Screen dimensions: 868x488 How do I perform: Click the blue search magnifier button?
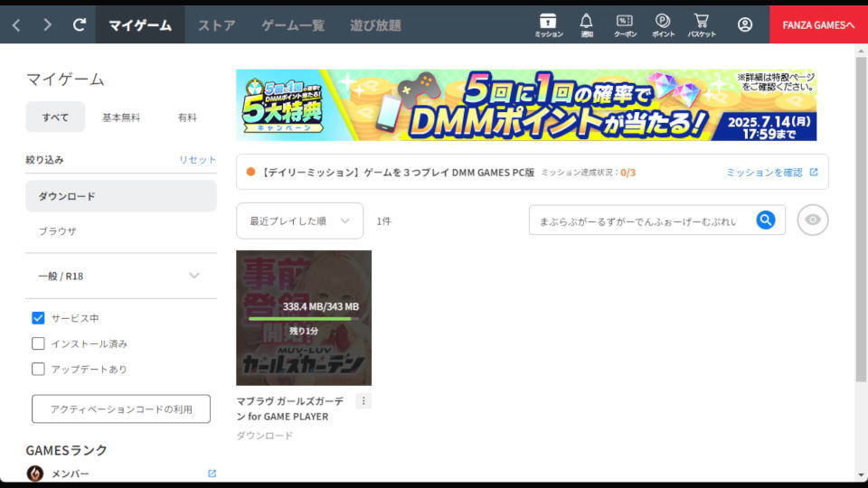pos(766,221)
